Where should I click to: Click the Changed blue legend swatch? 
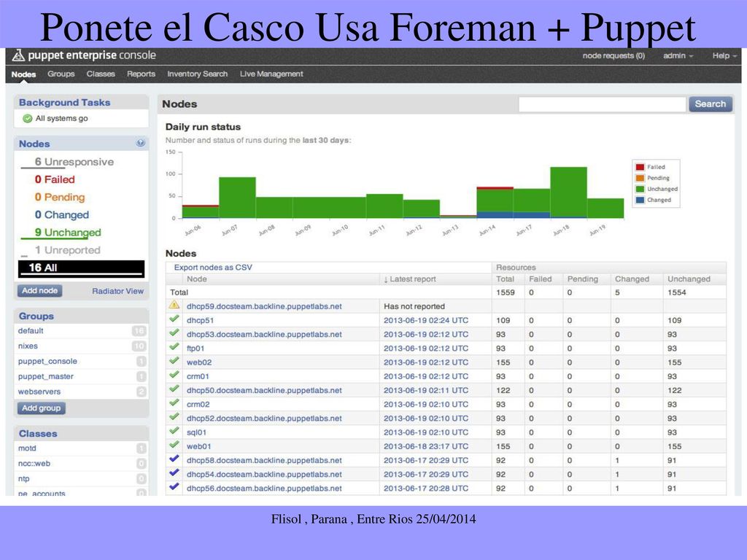640,200
